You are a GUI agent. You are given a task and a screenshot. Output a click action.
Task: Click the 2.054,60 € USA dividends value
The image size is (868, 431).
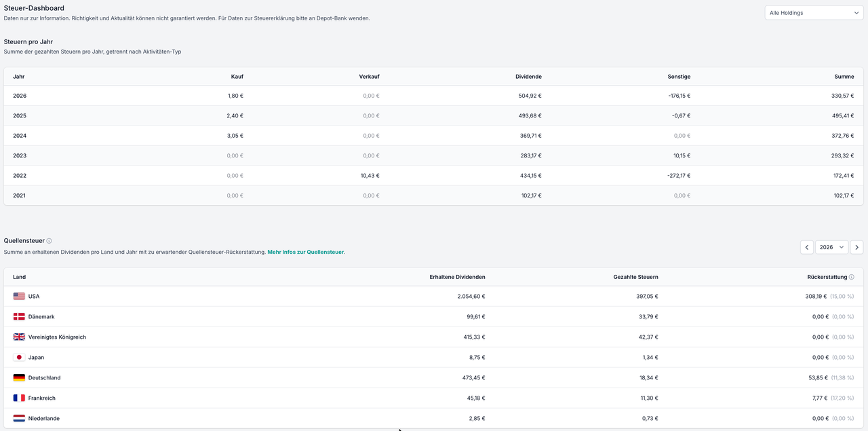click(471, 297)
